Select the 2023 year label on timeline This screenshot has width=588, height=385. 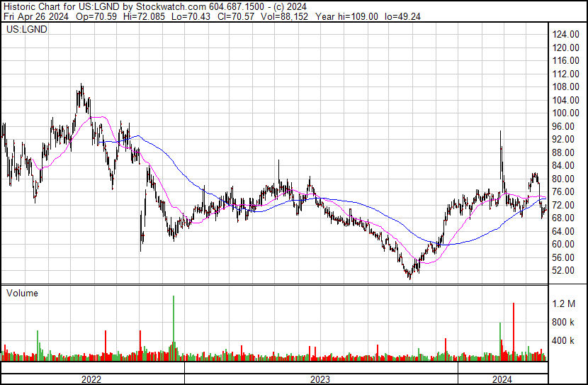tap(320, 379)
